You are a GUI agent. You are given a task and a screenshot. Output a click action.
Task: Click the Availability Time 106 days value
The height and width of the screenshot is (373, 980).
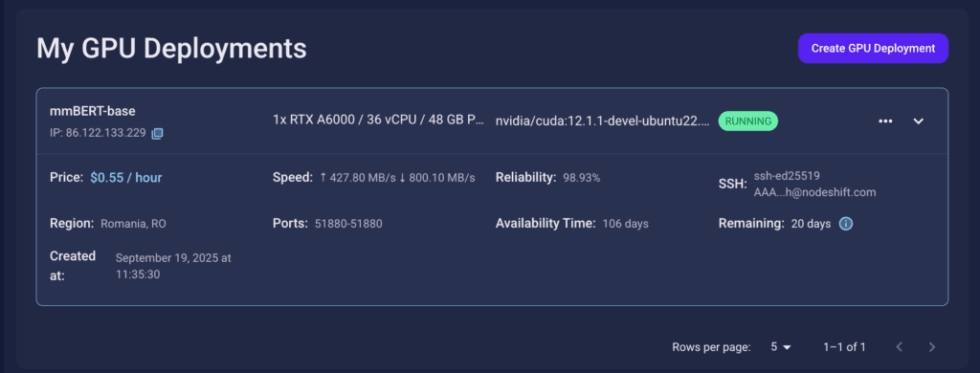click(x=626, y=224)
